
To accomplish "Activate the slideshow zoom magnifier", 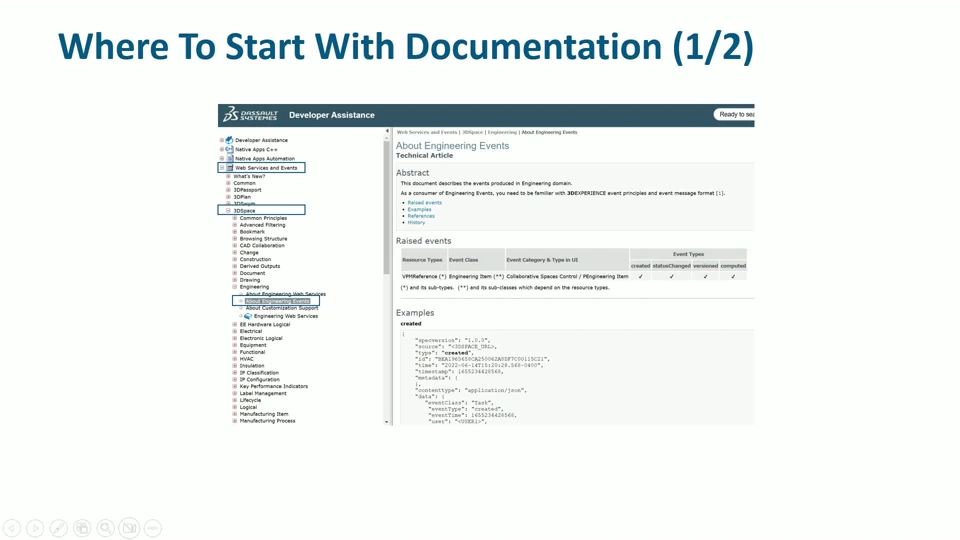I will [x=106, y=528].
